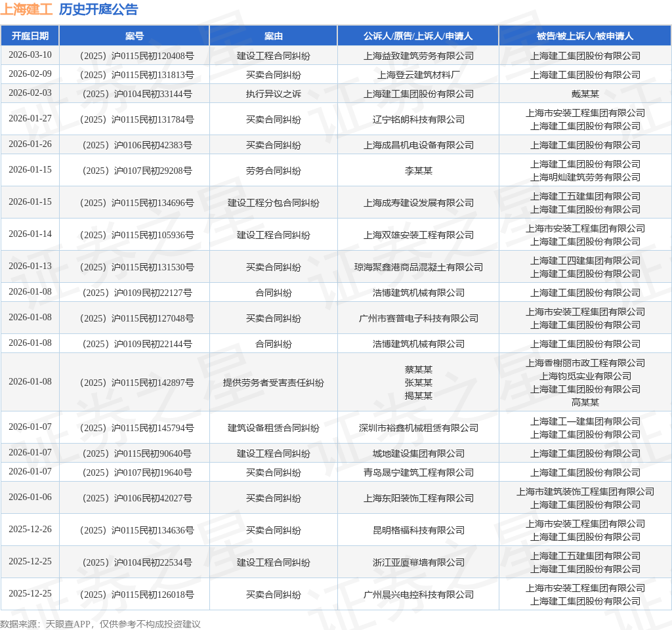Select case number 沪0106民初42383号
This screenshot has width=672, height=630.
coord(137,145)
